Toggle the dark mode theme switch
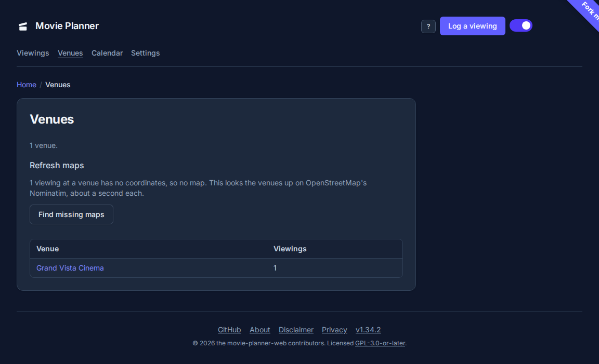The width and height of the screenshot is (599, 364). (520, 25)
